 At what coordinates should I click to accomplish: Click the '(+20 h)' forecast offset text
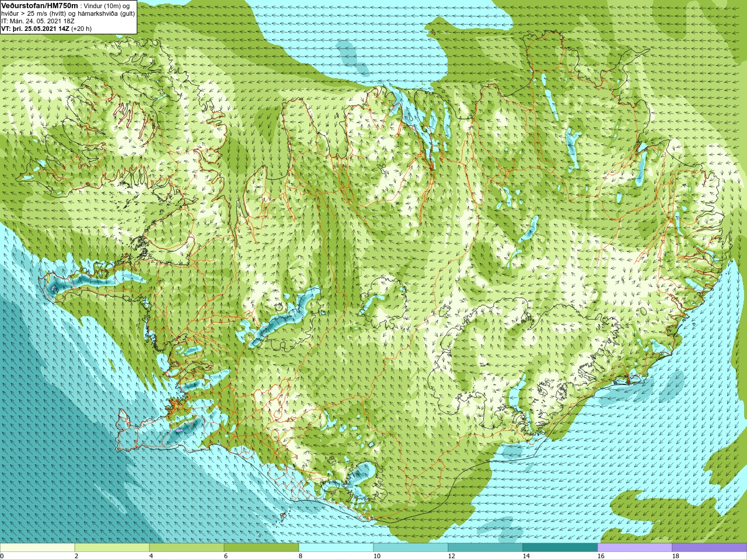point(82,29)
